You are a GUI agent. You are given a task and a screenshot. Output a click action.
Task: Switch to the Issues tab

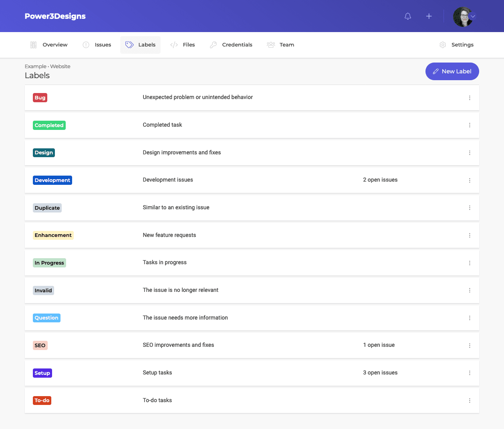coord(97,45)
